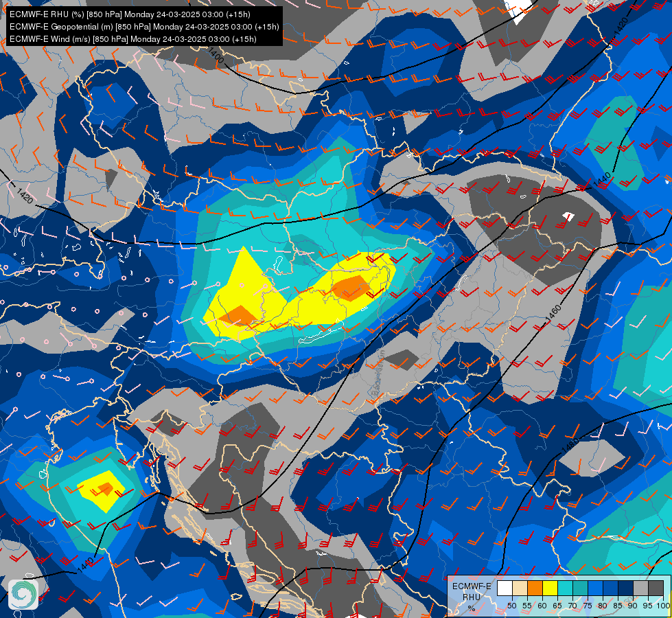Click the '1420' contour label at the left edge
The width and height of the screenshot is (672, 618).
[25, 195]
